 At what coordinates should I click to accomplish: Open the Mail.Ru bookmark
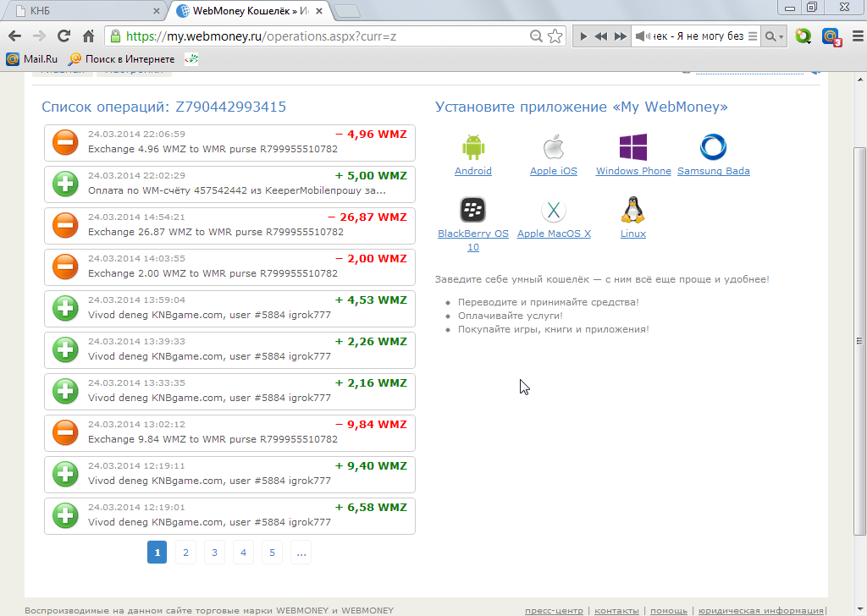click(x=32, y=59)
